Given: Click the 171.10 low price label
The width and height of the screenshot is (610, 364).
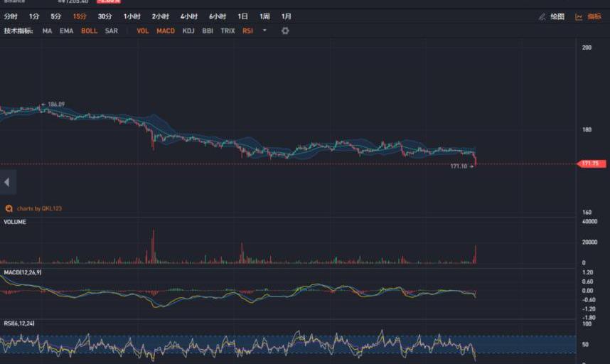Looking at the screenshot, I should (459, 166).
